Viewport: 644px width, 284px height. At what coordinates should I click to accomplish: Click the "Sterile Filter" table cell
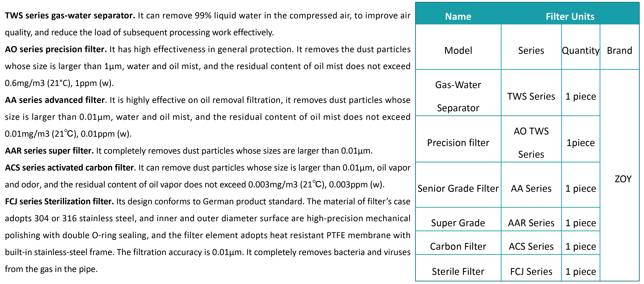click(458, 271)
